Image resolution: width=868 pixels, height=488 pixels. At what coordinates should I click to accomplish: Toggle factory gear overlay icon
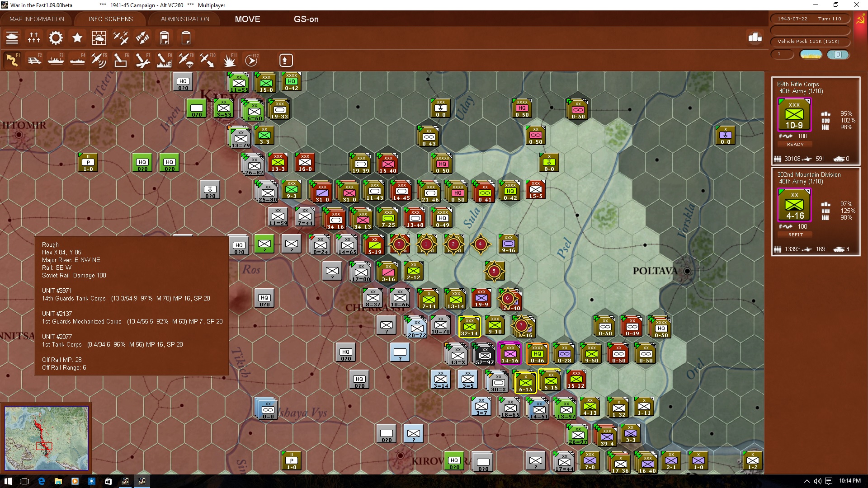56,38
